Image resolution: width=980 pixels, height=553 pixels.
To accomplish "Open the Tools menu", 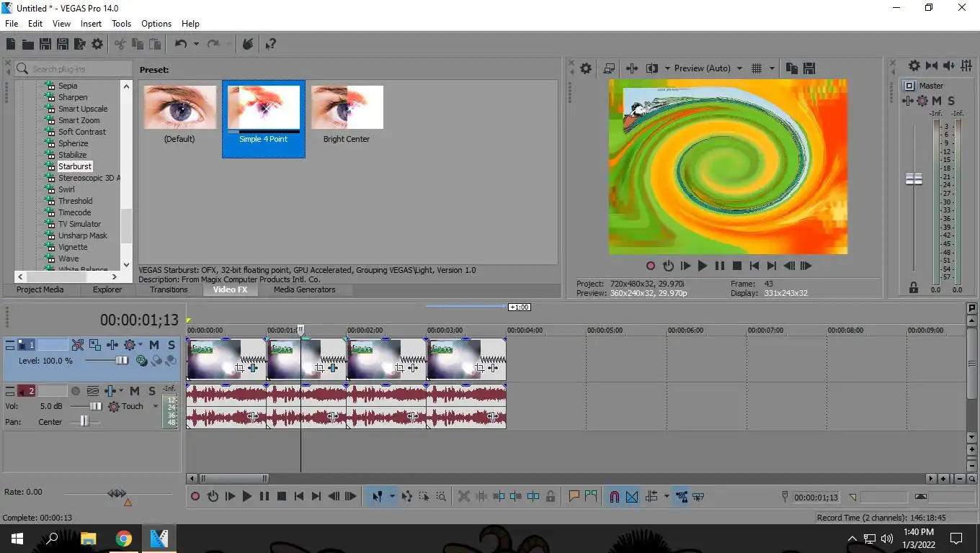I will click(x=122, y=24).
